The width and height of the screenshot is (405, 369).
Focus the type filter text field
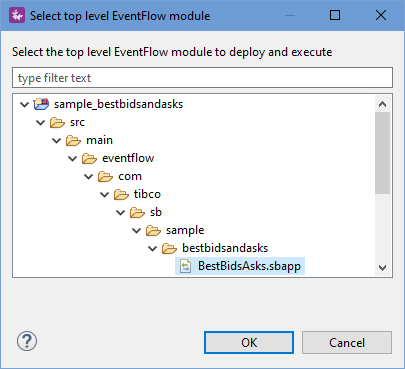202,78
